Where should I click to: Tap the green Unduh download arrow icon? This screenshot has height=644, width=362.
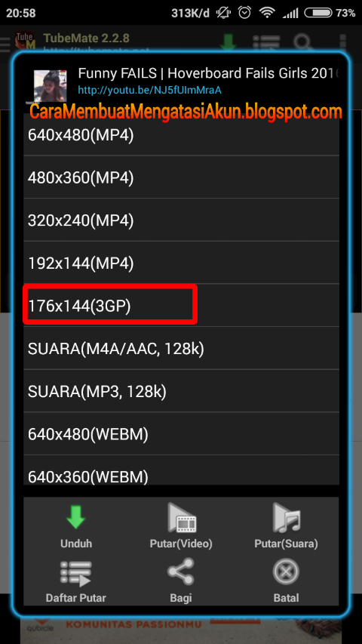click(76, 517)
